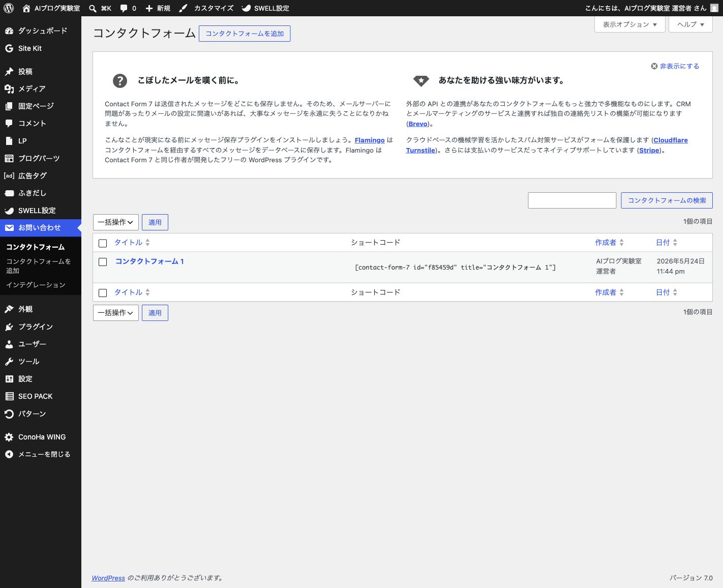This screenshot has height=588, width=723.
Task: Open the Flamingo link
Action: 370,140
